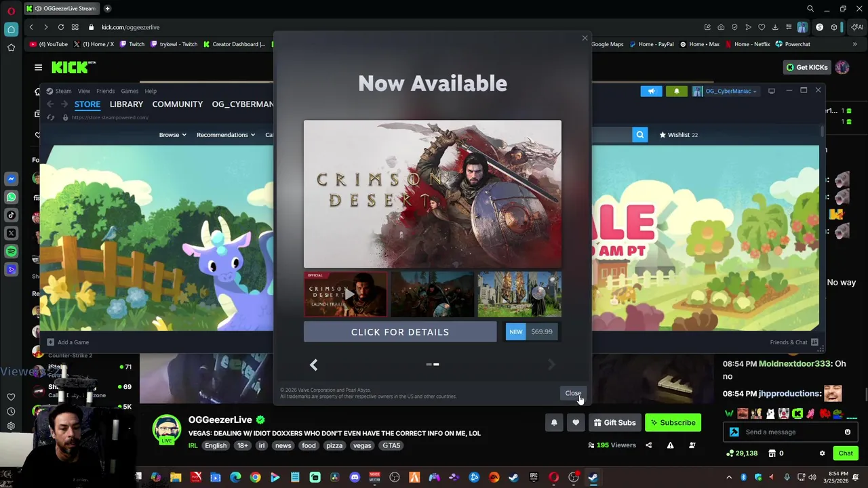Viewport: 868px width, 488px height.
Task: Open Opera sidebar Messenger icon
Action: tap(11, 179)
